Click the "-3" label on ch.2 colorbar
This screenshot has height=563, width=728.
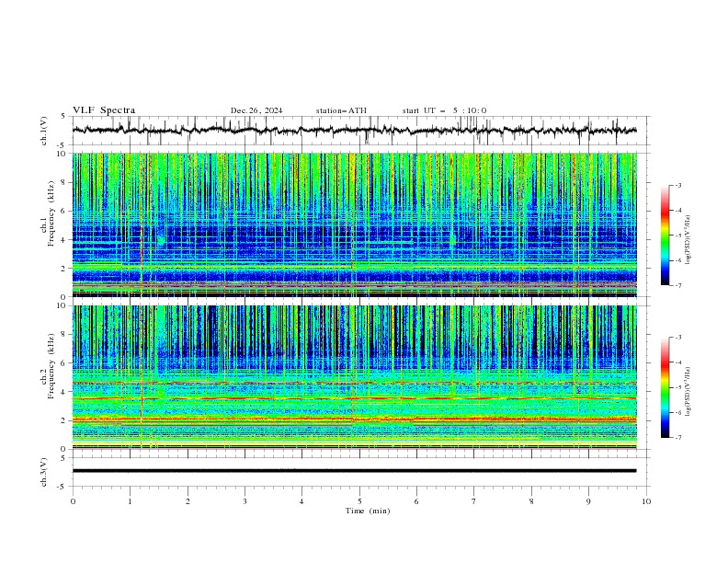pos(678,338)
